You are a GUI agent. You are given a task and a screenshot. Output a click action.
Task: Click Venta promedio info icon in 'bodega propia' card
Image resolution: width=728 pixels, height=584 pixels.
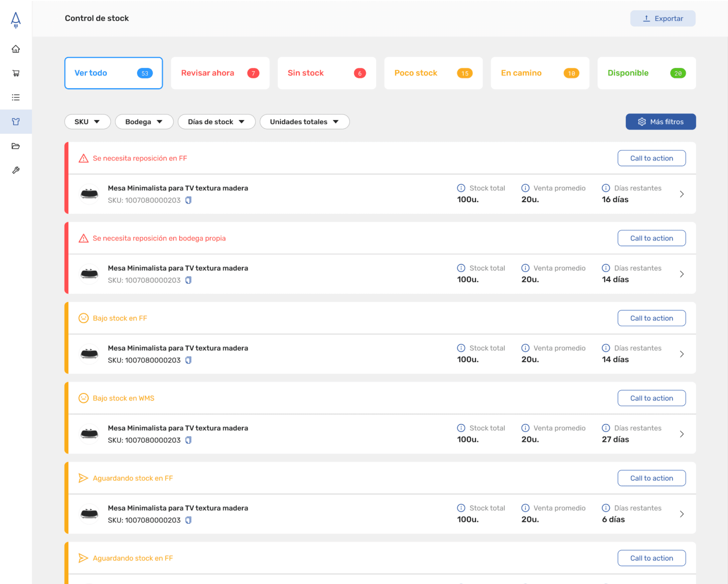coord(526,268)
